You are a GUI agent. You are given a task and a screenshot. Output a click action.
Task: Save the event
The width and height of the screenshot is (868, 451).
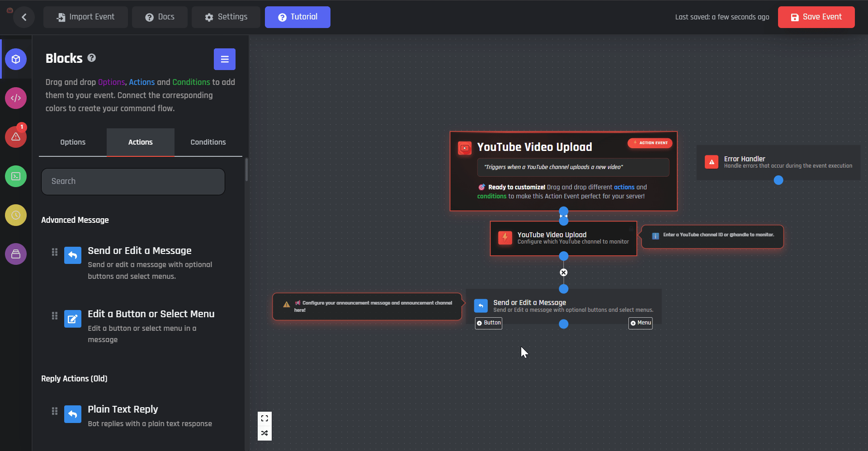[816, 17]
